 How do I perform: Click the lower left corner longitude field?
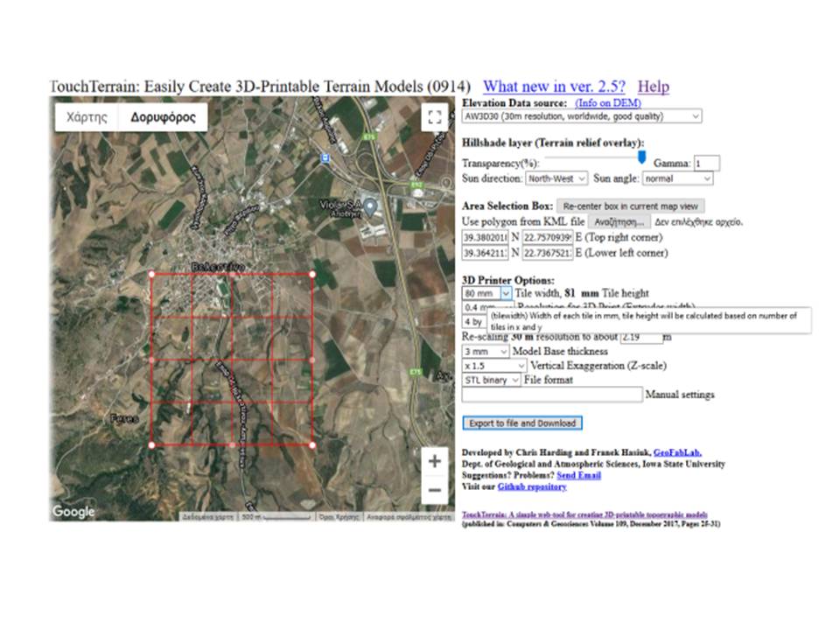[x=548, y=253]
